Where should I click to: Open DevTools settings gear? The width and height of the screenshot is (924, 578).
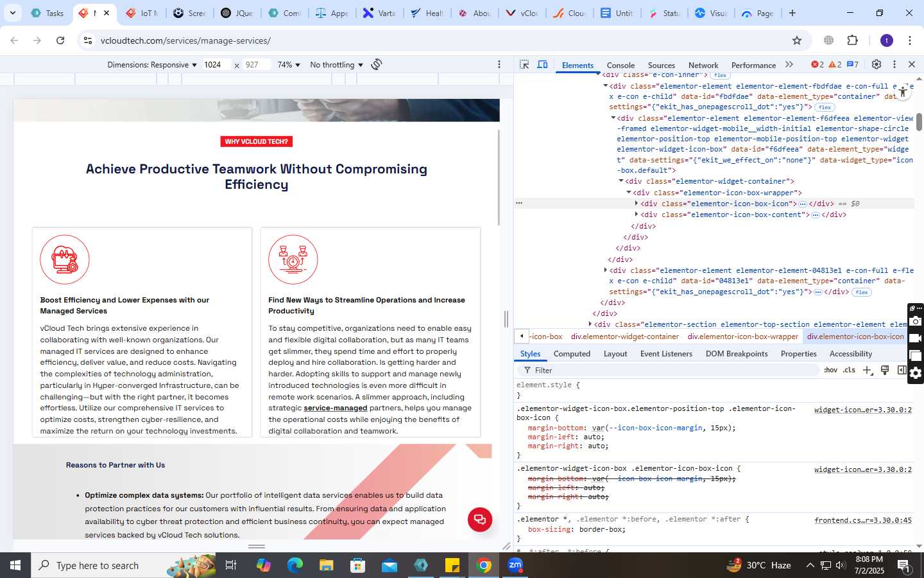pos(877,65)
